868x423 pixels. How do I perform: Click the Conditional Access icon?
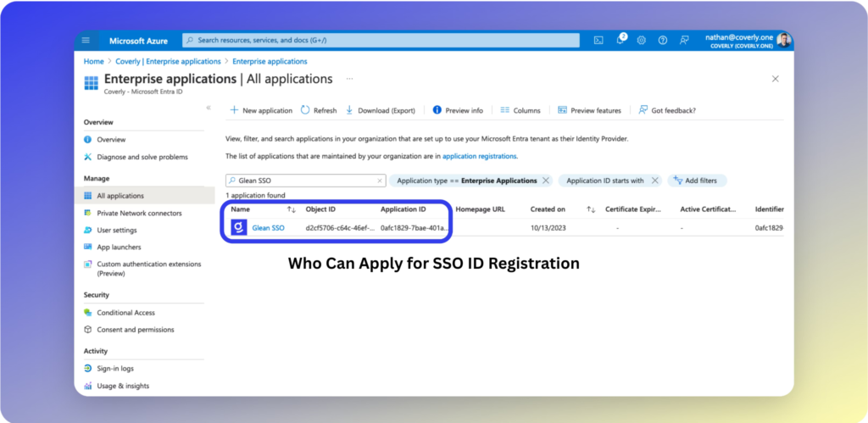coord(87,312)
